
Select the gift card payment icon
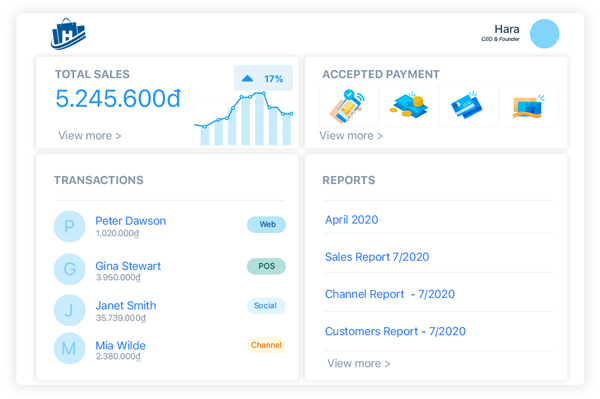[x=528, y=106]
